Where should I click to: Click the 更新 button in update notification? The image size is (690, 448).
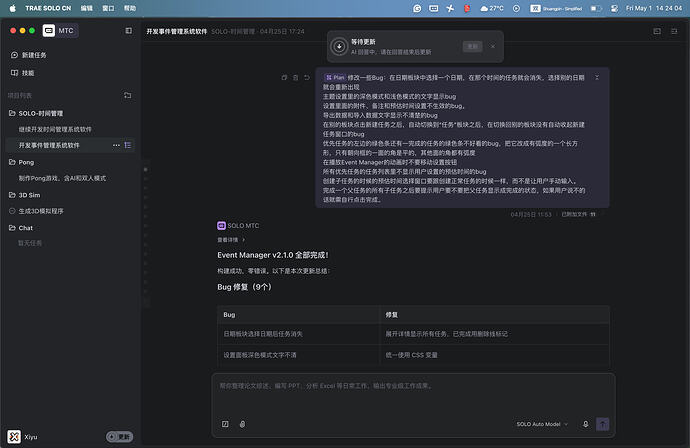(472, 46)
